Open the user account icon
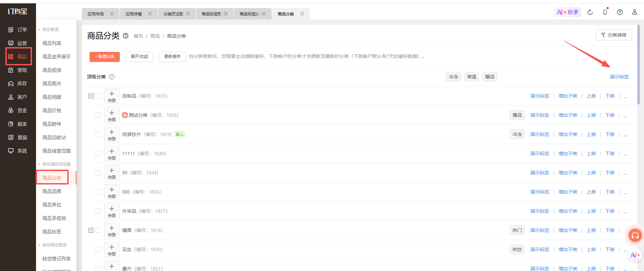Viewport: 644px width, 271px height. click(635, 12)
